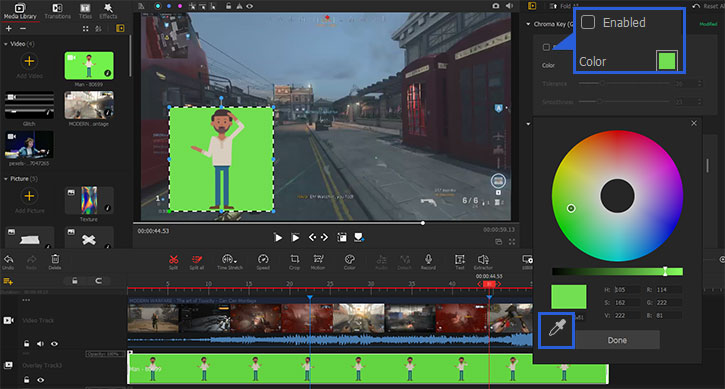The height and width of the screenshot is (389, 725).
Task: Open the Titles tab
Action: (x=85, y=11)
